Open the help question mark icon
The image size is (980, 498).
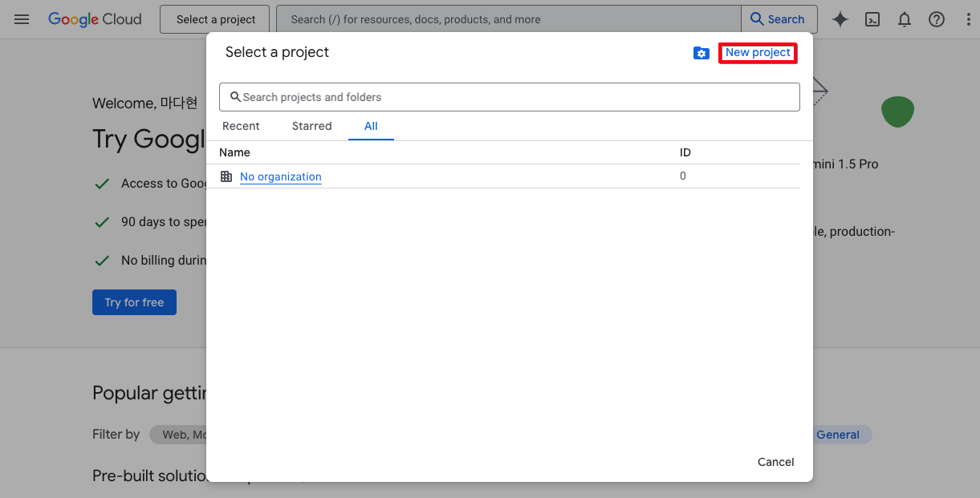(x=937, y=19)
